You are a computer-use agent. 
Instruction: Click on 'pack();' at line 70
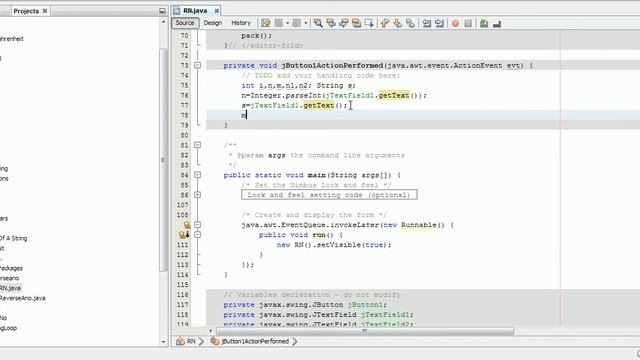(x=256, y=36)
